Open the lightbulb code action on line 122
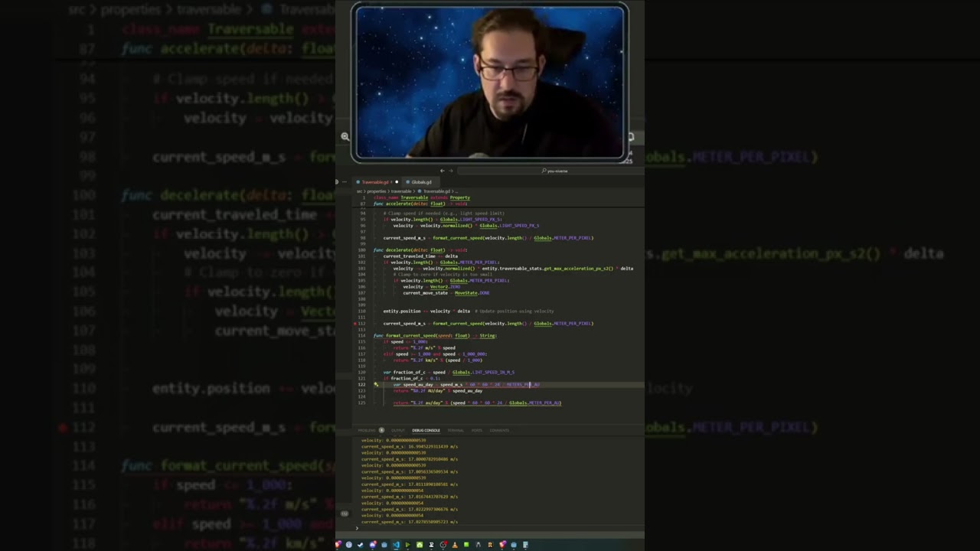 pyautogui.click(x=376, y=384)
